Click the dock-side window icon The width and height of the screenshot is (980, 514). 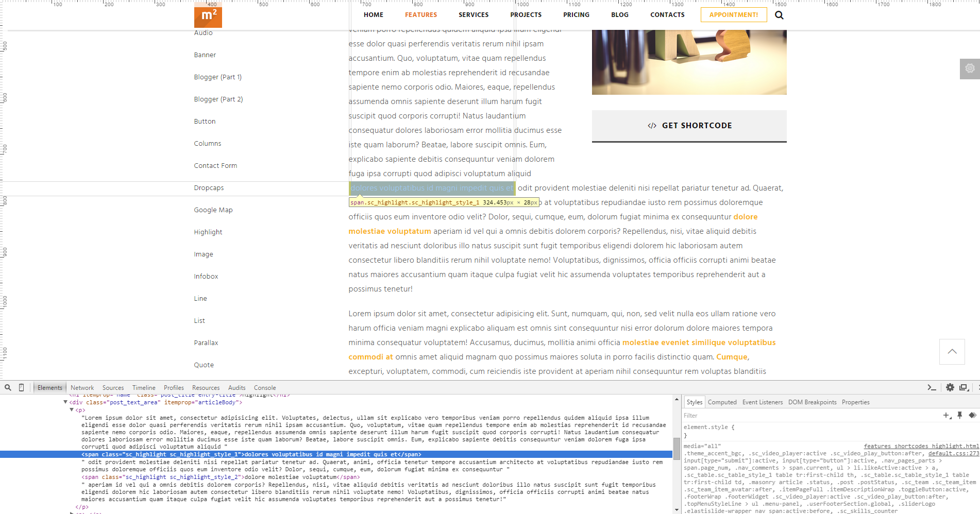point(964,387)
